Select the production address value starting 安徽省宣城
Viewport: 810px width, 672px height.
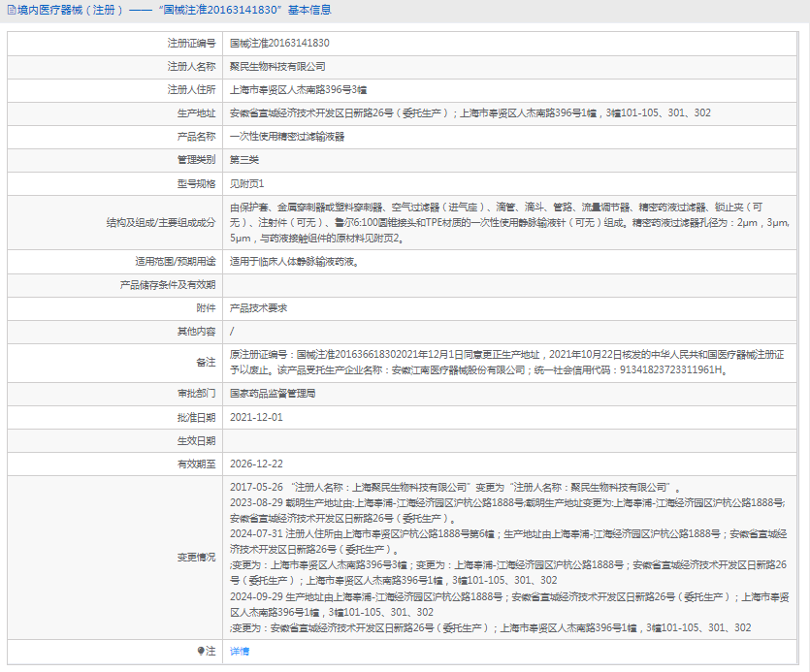(x=470, y=113)
